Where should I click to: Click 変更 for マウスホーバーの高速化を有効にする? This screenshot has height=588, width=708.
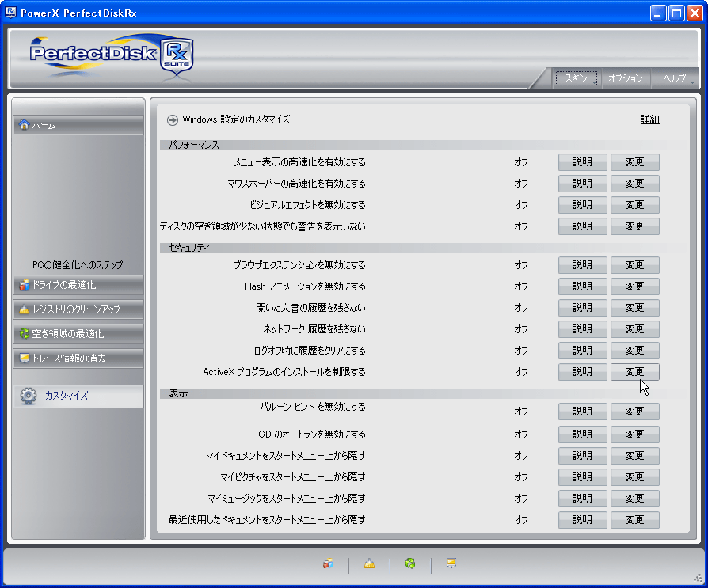pos(635,184)
